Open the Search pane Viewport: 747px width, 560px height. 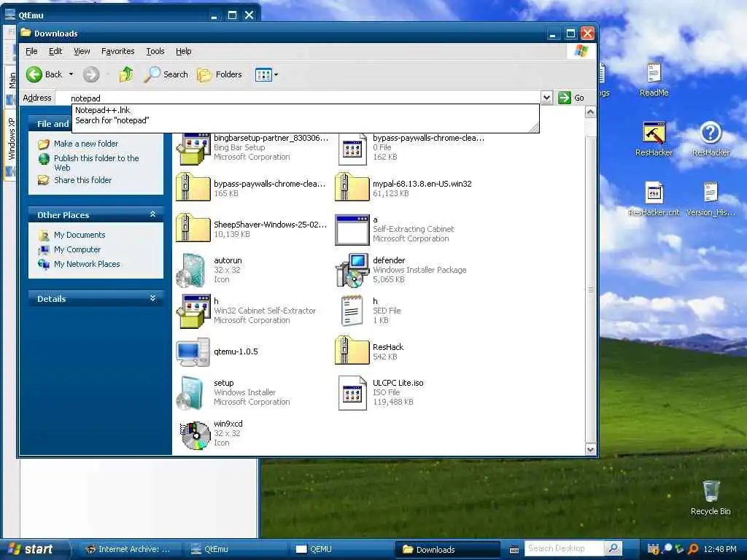point(166,74)
